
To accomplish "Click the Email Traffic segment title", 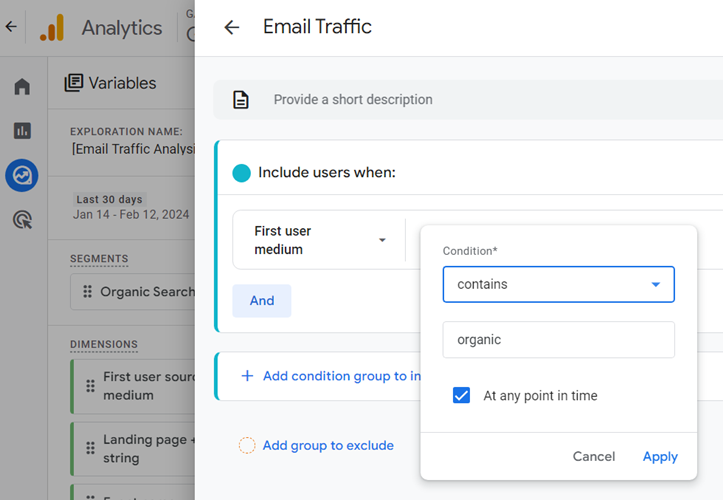I will (317, 27).
